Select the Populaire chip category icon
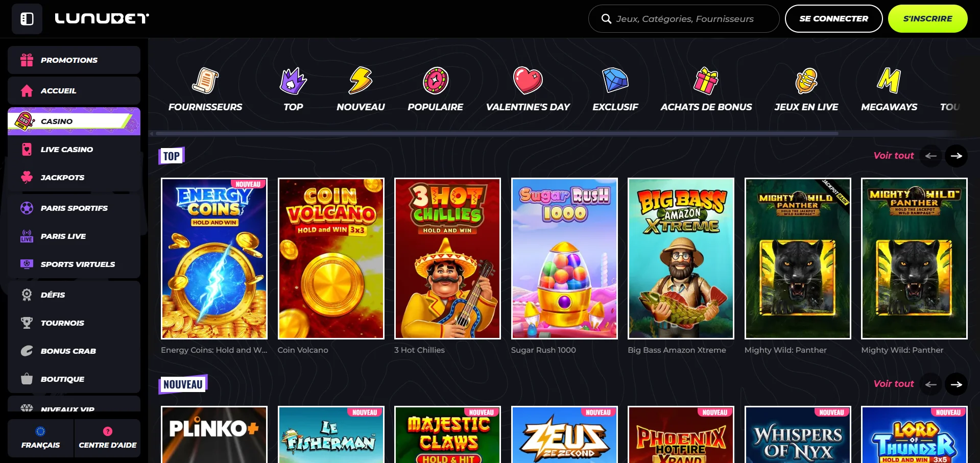The image size is (980, 463). coord(436,81)
